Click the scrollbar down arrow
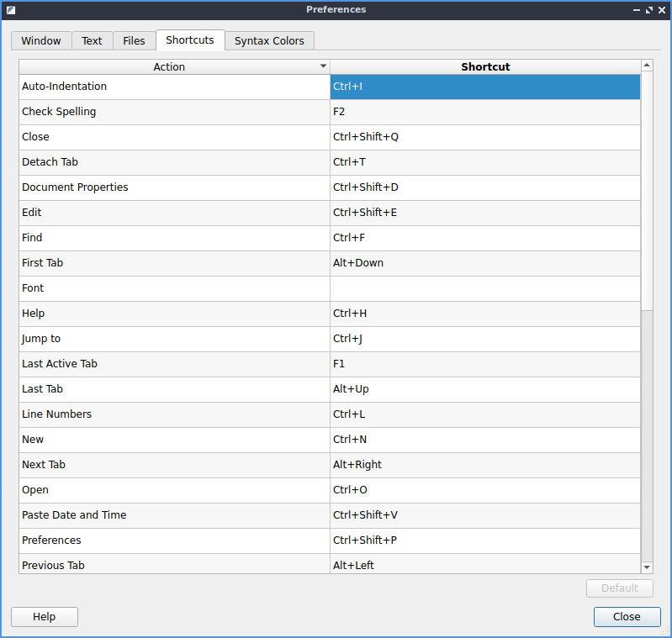Screen dimensions: 672x638 [x=647, y=567]
